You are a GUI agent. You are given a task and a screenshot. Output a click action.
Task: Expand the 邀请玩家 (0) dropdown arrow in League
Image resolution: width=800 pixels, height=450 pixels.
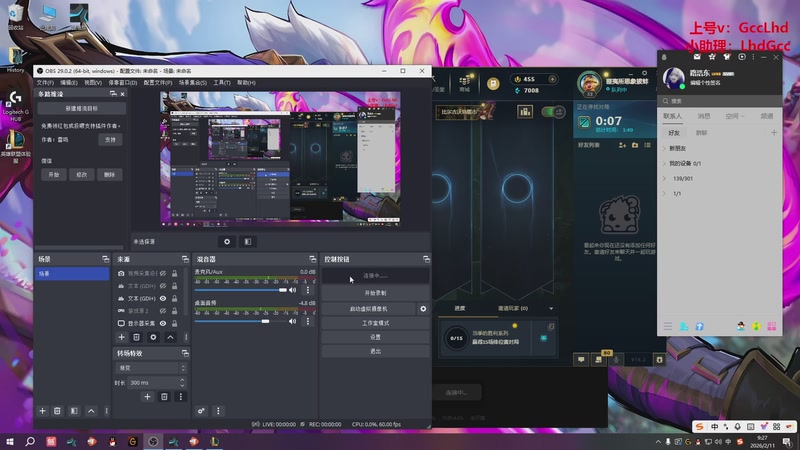551,309
